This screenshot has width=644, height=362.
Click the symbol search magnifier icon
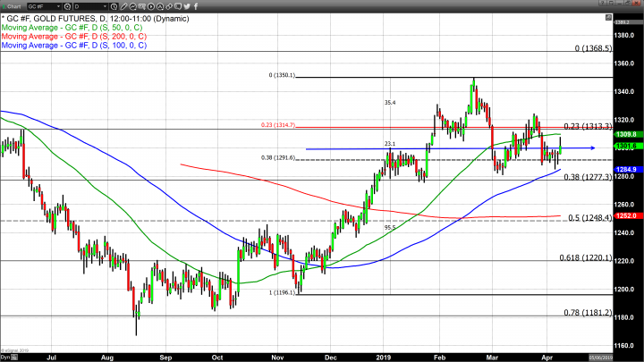tap(67, 6)
